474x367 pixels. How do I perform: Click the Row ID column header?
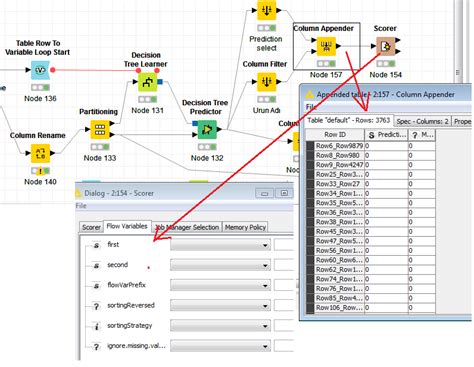pos(335,135)
